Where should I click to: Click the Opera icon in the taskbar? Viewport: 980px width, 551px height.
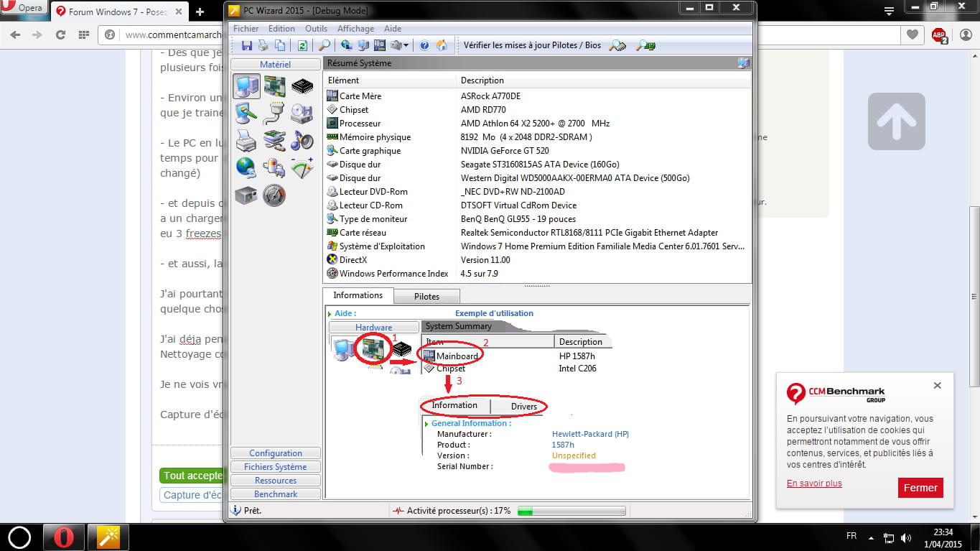[64, 537]
